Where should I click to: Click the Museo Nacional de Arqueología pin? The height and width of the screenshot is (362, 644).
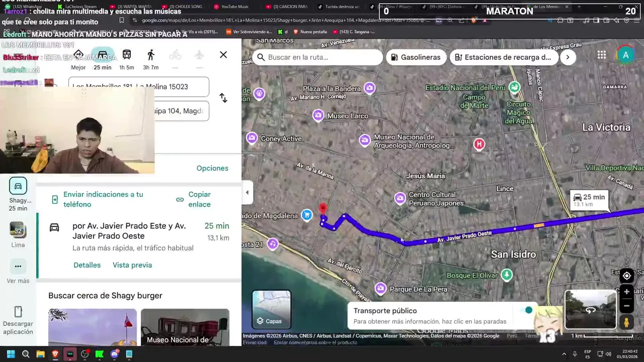365,140
